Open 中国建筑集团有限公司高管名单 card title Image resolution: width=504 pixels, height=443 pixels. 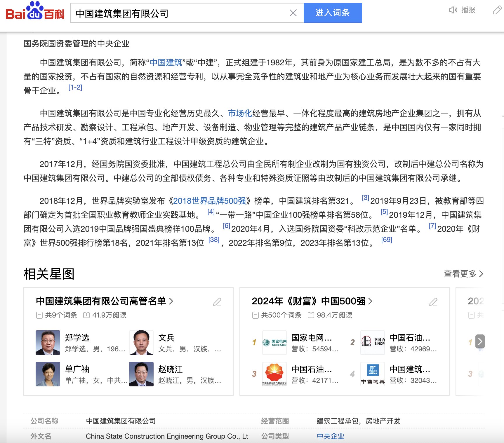tap(105, 301)
